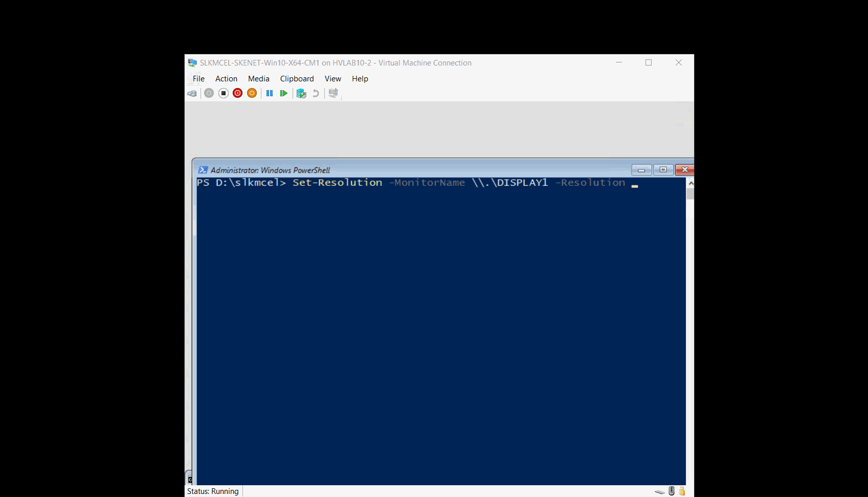Click the Enhanced Session toolbar icon
The image size is (868, 497).
pyautogui.click(x=333, y=93)
